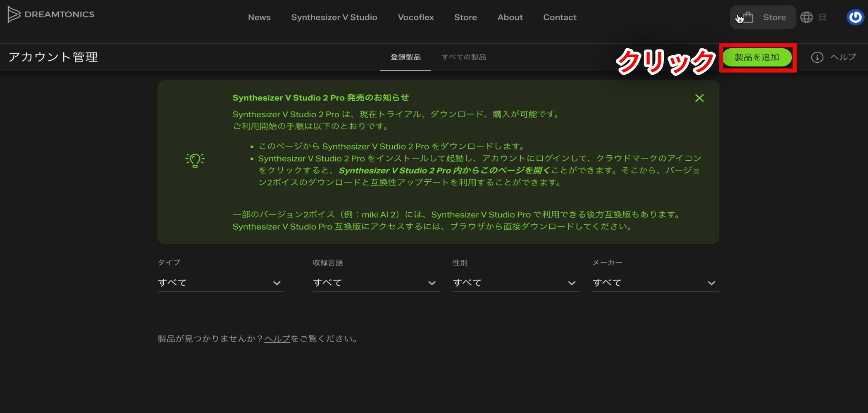Viewport: 868px width, 413px height.
Task: Open Synthesizer V Studio page
Action: coord(334,17)
